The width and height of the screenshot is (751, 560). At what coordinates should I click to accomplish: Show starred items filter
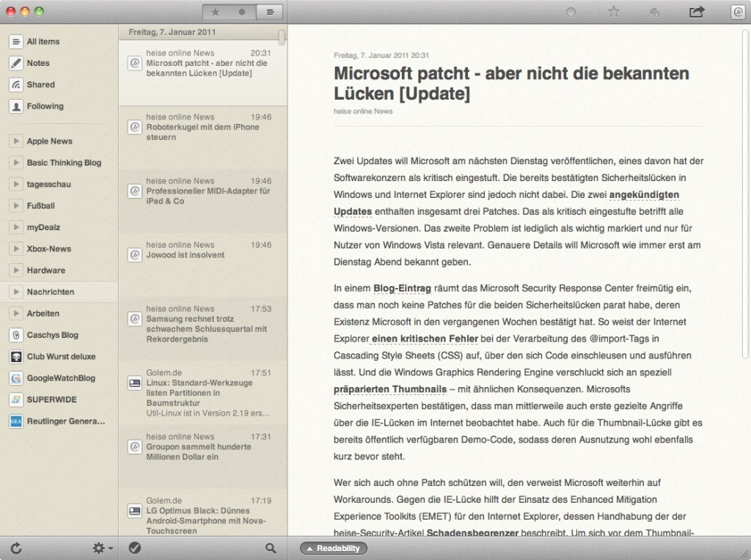pyautogui.click(x=216, y=12)
